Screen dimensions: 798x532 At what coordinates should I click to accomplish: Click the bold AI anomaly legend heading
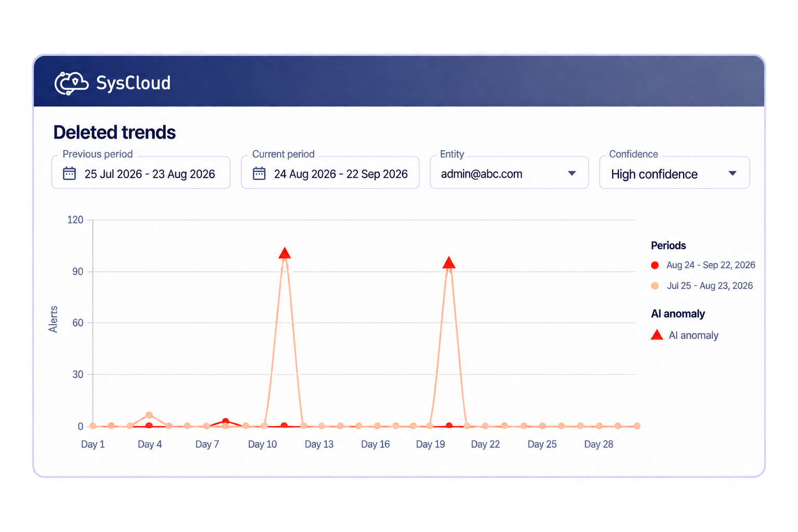[678, 314]
